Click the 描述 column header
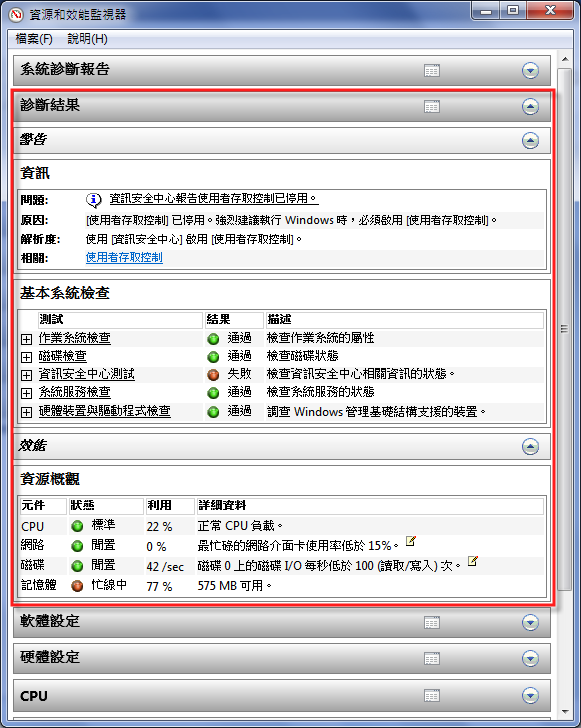 405,320
